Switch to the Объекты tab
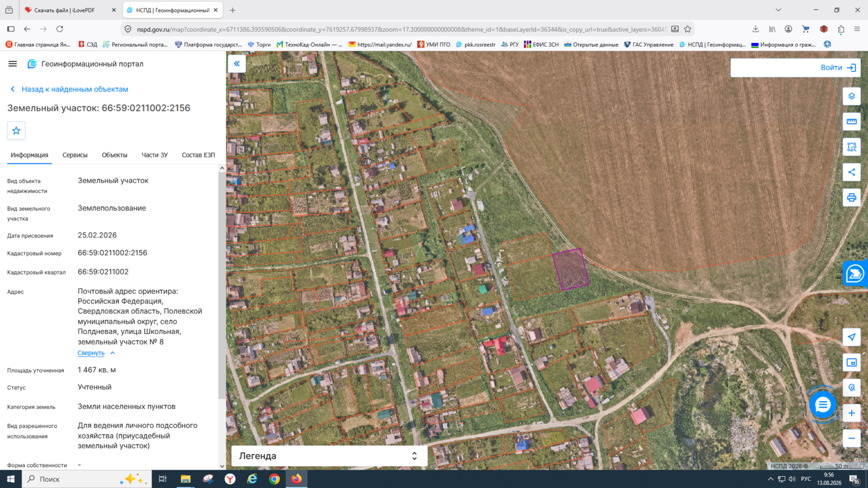868x488 pixels. click(x=114, y=155)
